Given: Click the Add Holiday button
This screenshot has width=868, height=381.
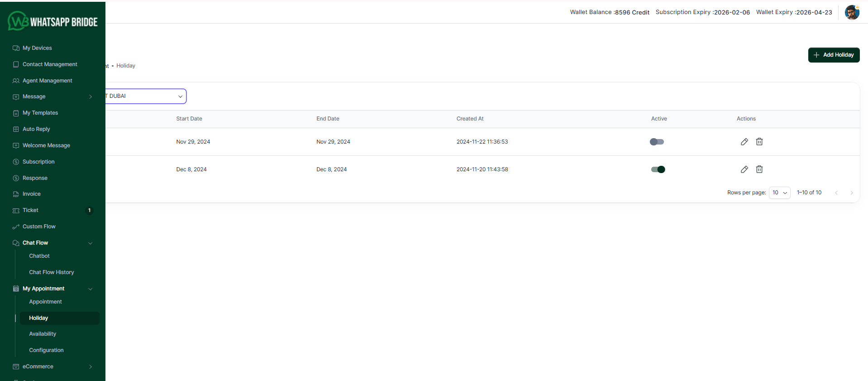Looking at the screenshot, I should (834, 55).
